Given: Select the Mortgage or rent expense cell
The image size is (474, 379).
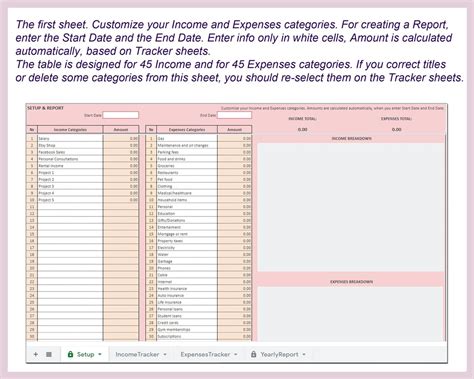Looking at the screenshot, I should pos(187,234).
